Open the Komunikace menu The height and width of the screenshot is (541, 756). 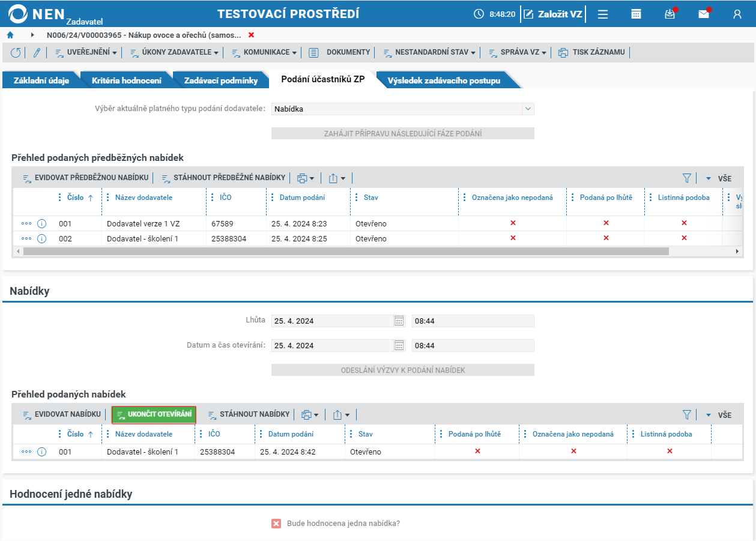coord(264,52)
